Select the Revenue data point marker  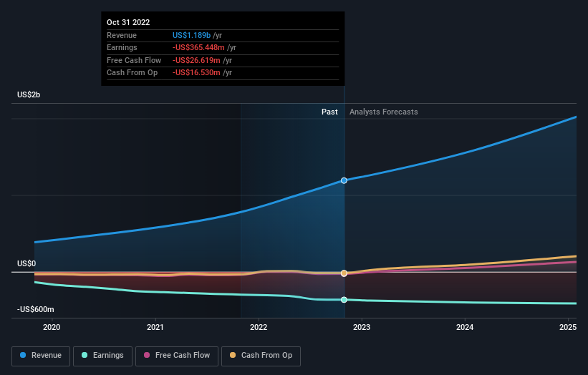point(344,180)
